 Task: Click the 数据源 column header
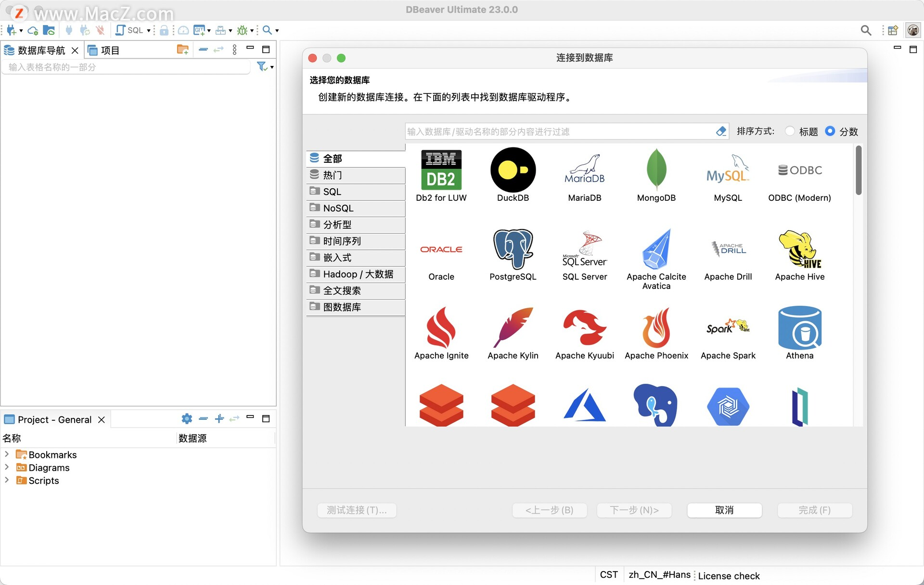(192, 438)
